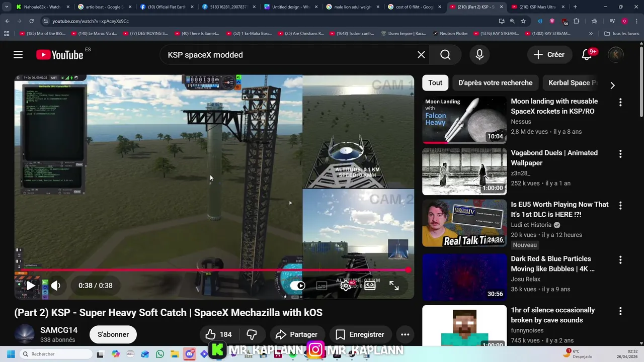Open the browser apps grid icon
The image size is (644, 362).
[x=7, y=34]
